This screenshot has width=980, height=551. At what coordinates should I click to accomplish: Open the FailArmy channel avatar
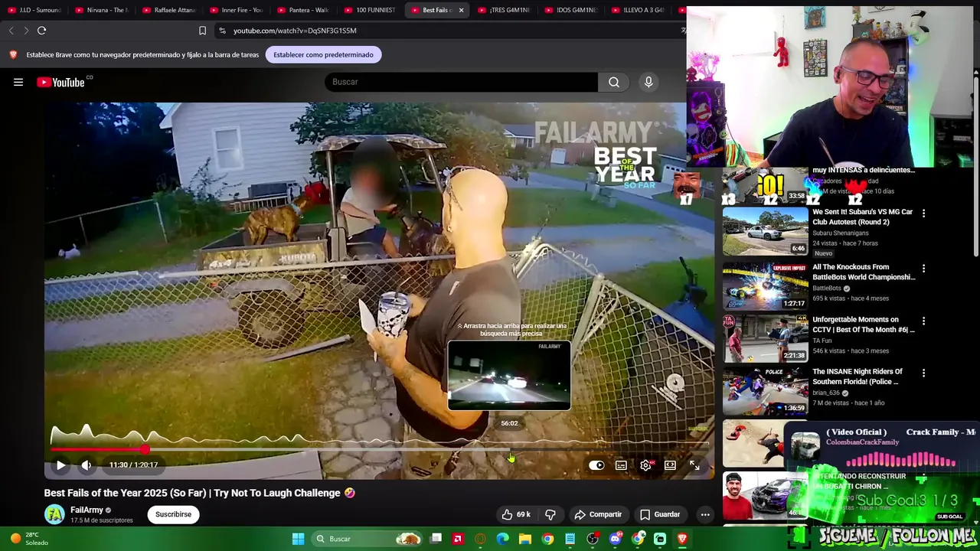tap(54, 514)
